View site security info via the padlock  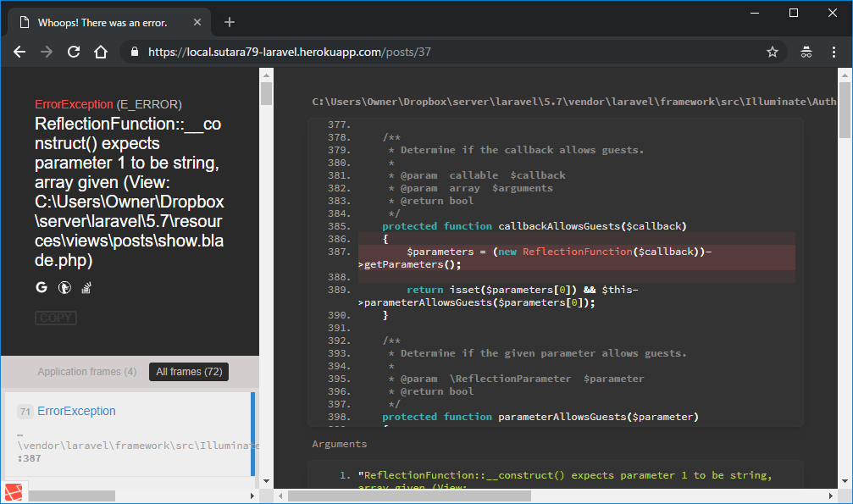click(133, 52)
